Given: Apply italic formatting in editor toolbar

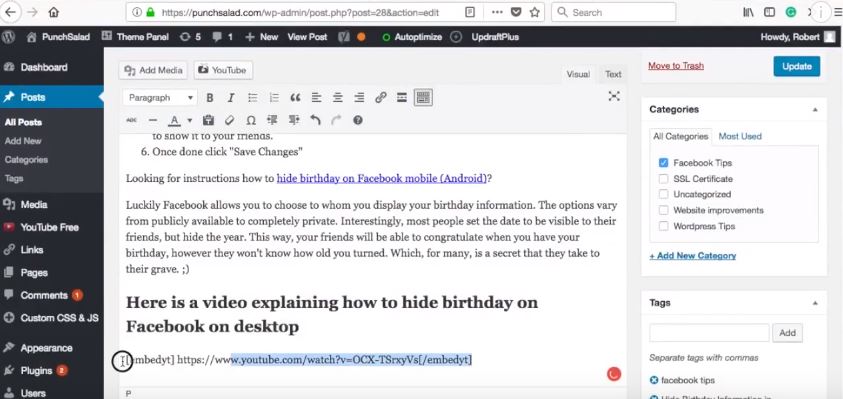Looking at the screenshot, I should [x=231, y=98].
